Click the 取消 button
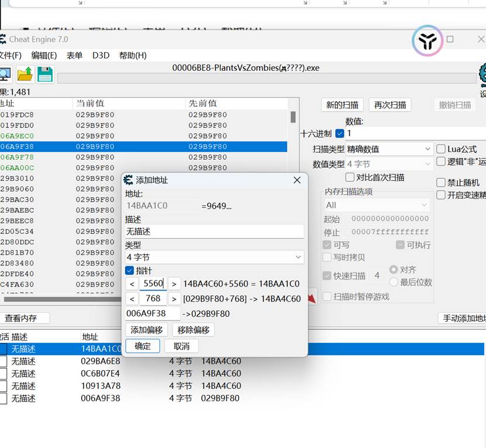Image resolution: width=486 pixels, height=448 pixels. (x=181, y=346)
